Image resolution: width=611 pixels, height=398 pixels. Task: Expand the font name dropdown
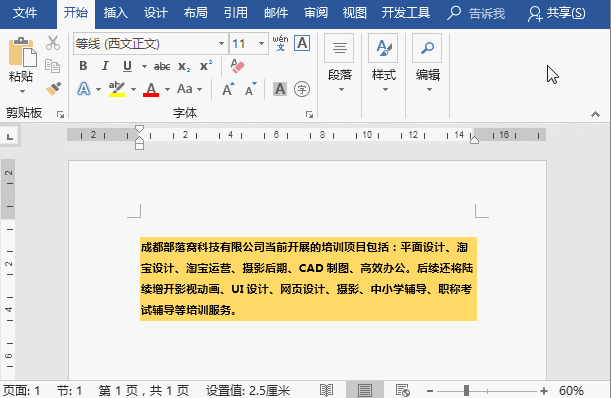[221, 43]
